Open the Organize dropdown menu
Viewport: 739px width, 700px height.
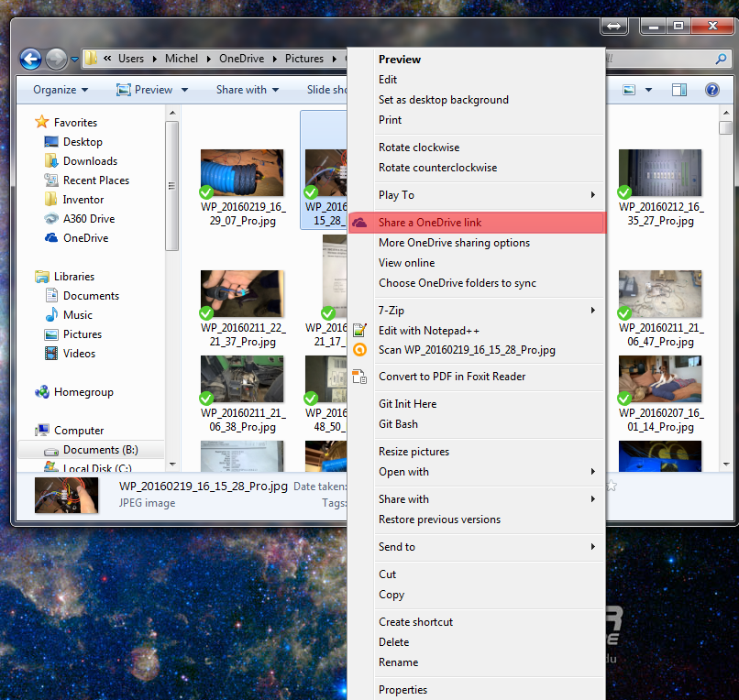61,90
